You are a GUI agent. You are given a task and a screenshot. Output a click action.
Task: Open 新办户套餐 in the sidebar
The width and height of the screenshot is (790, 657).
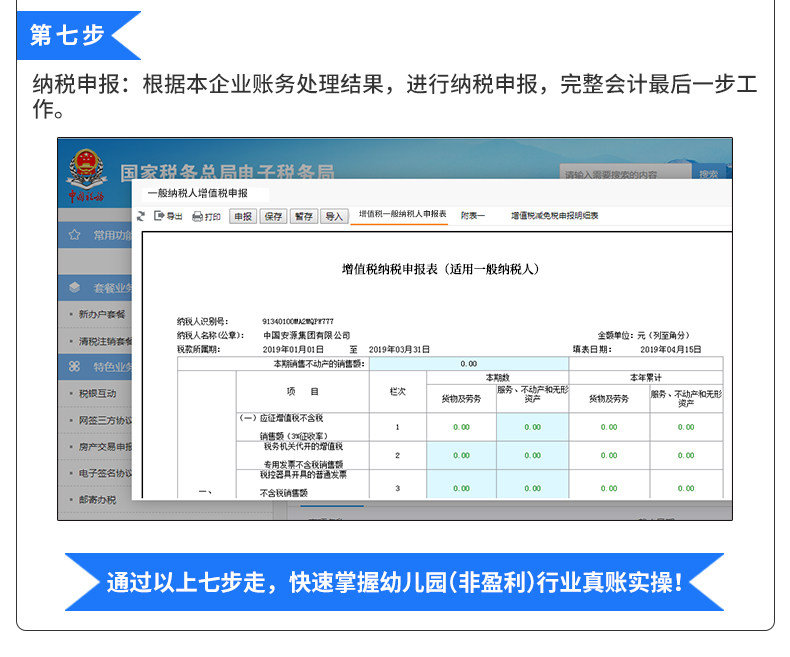pyautogui.click(x=102, y=314)
